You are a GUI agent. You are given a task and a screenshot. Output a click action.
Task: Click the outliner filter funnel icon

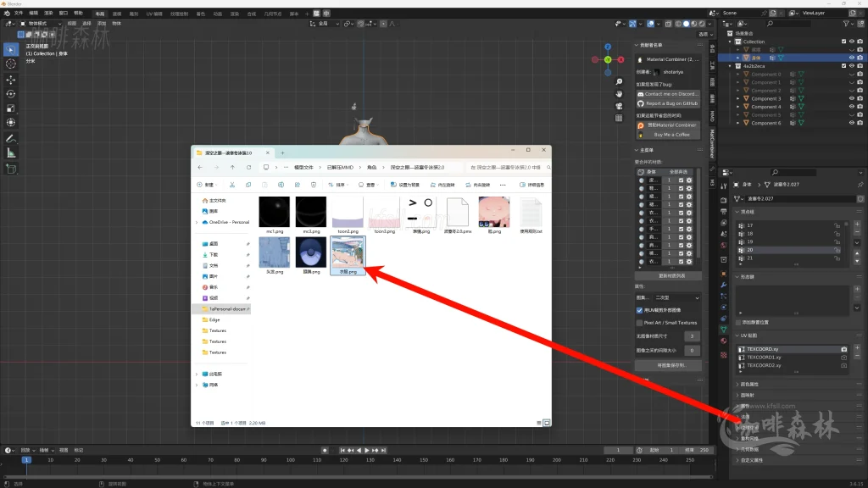[x=846, y=24]
